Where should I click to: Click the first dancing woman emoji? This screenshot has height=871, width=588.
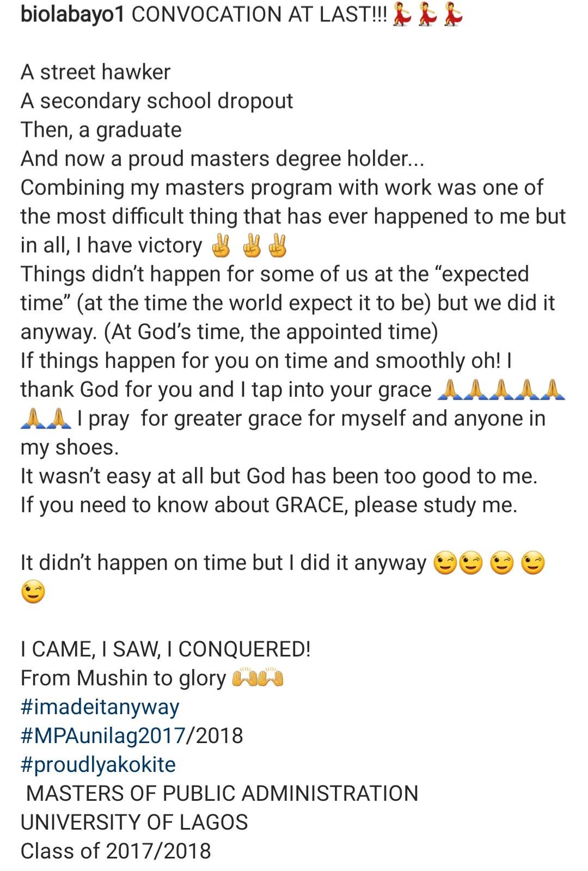[401, 15]
